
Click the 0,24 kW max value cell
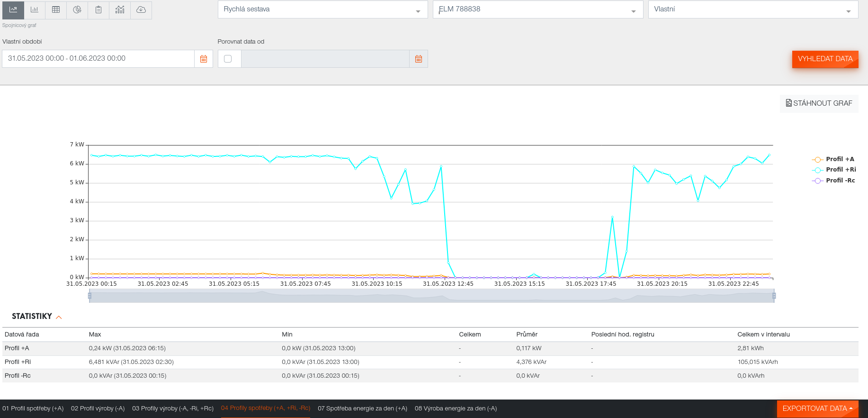click(x=127, y=348)
